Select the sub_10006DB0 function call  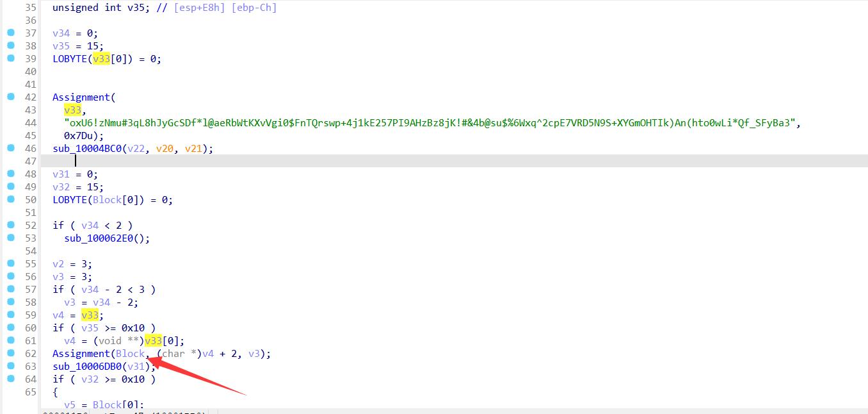pyautogui.click(x=87, y=367)
